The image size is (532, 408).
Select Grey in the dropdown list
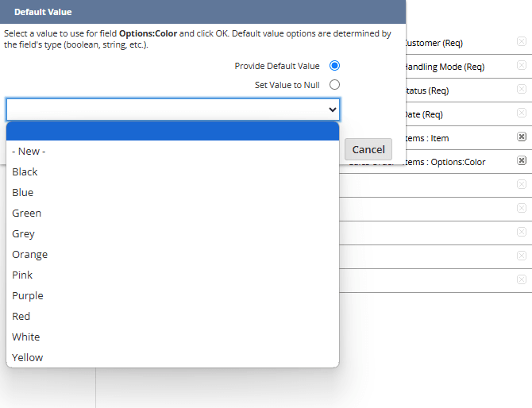(172, 234)
